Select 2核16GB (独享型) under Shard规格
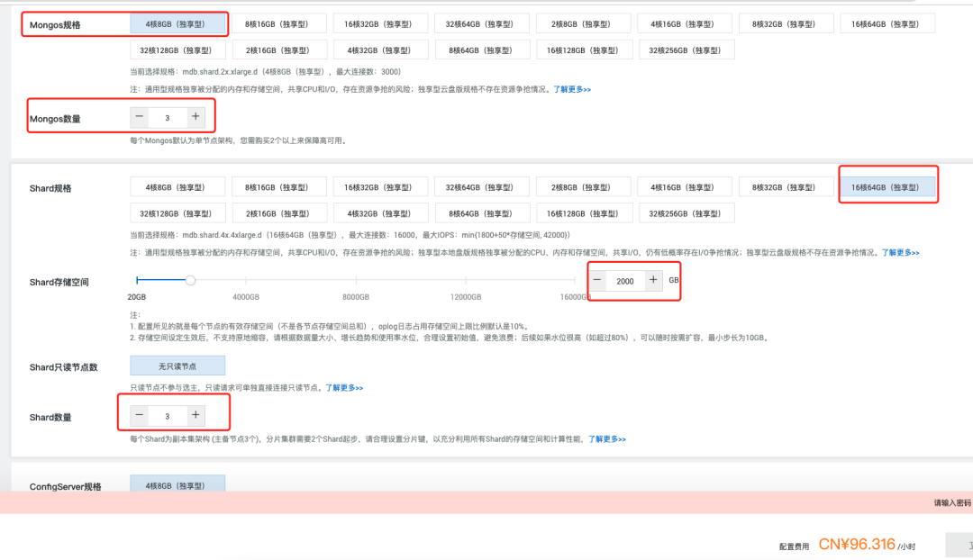Screen dimensions: 973x560 pyautogui.click(x=278, y=213)
